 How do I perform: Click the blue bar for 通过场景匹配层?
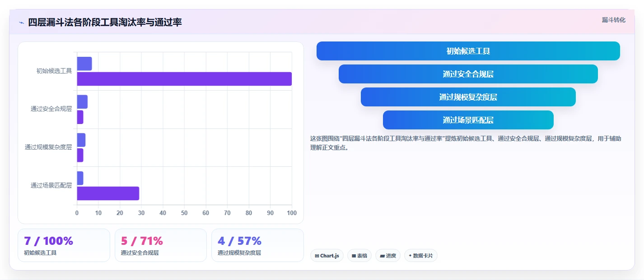pos(80,178)
